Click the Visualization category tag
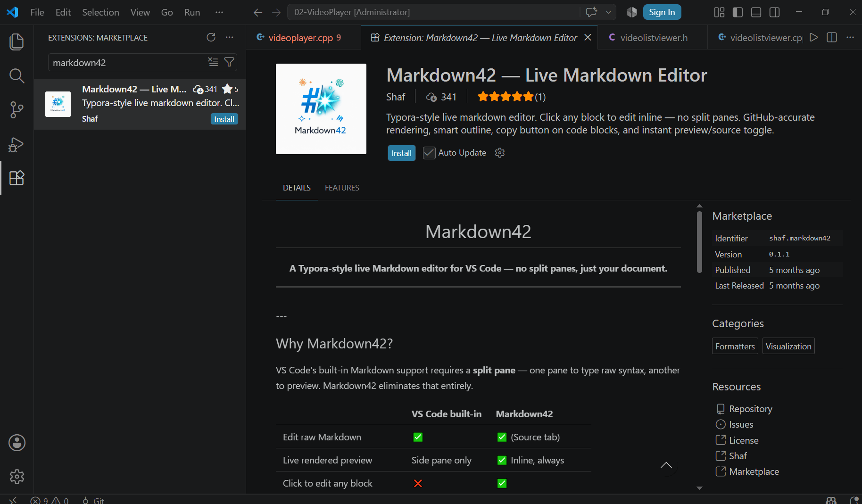Image resolution: width=862 pixels, height=504 pixels. click(788, 346)
